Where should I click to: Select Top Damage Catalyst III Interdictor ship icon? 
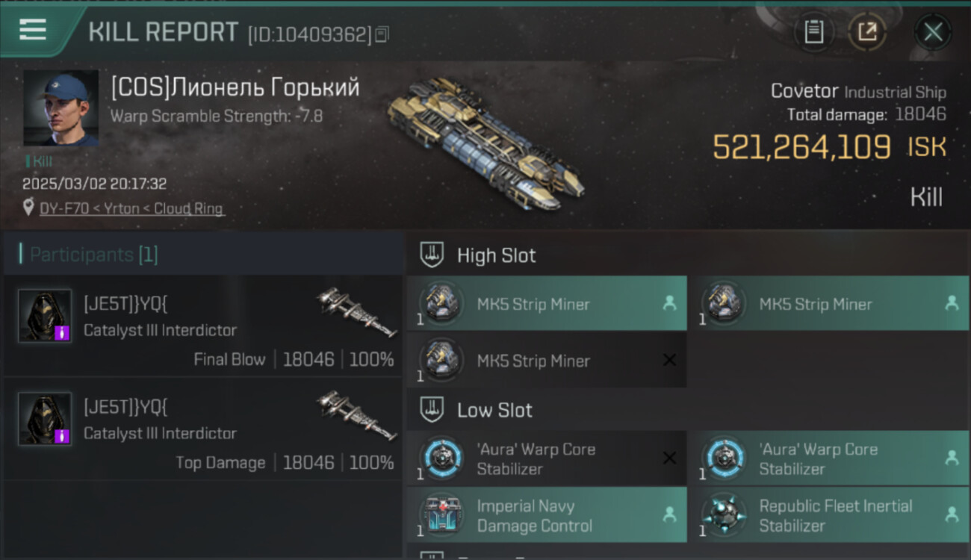(356, 416)
